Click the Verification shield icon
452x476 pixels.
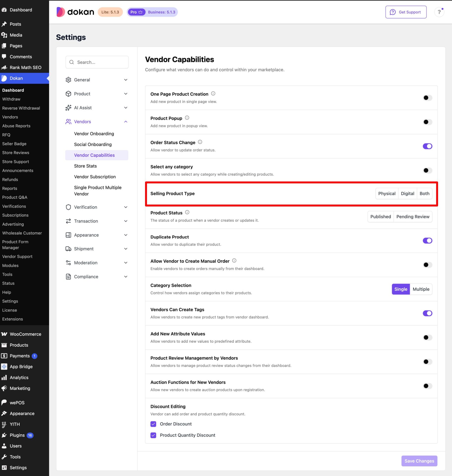coord(68,207)
